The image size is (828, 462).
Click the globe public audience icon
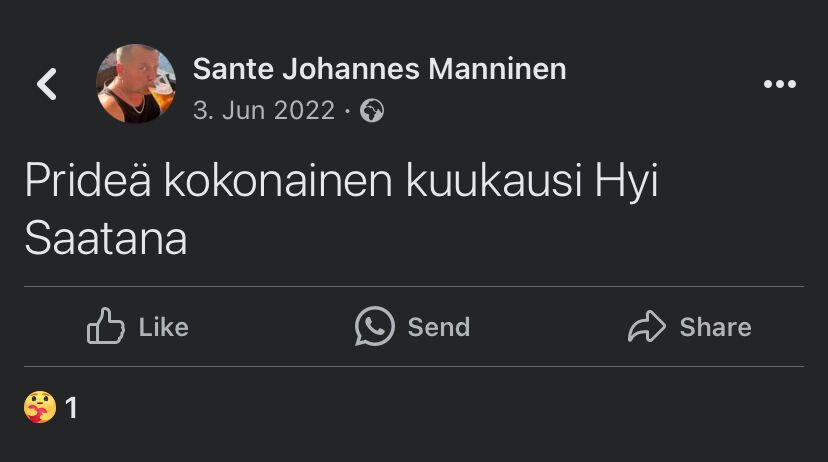pyautogui.click(x=372, y=111)
